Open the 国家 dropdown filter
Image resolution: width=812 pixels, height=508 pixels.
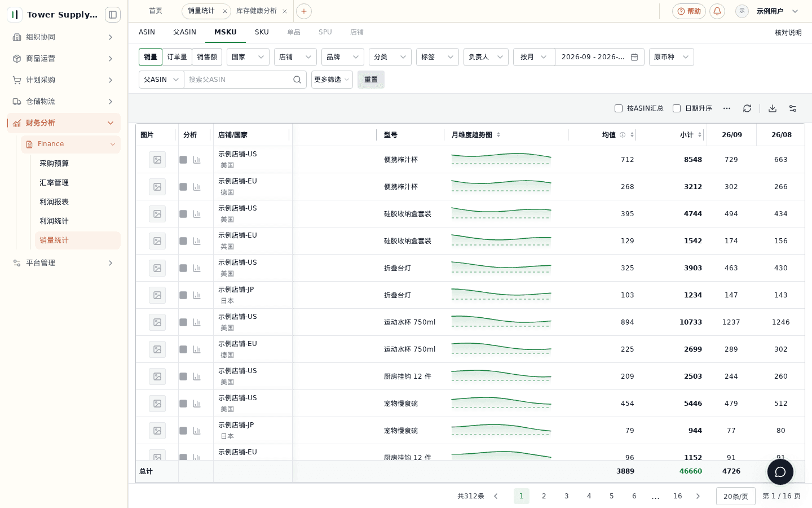click(x=248, y=57)
